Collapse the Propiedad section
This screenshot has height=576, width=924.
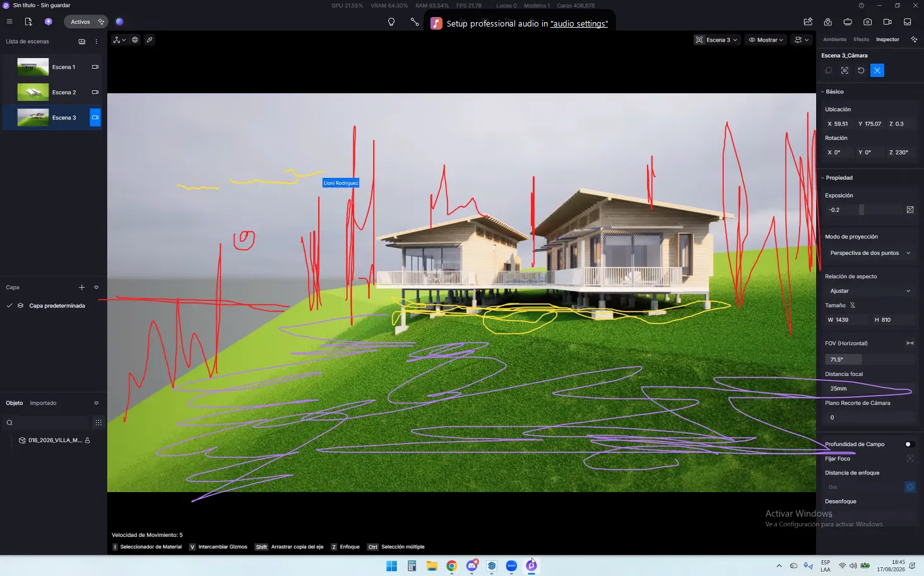click(x=822, y=178)
